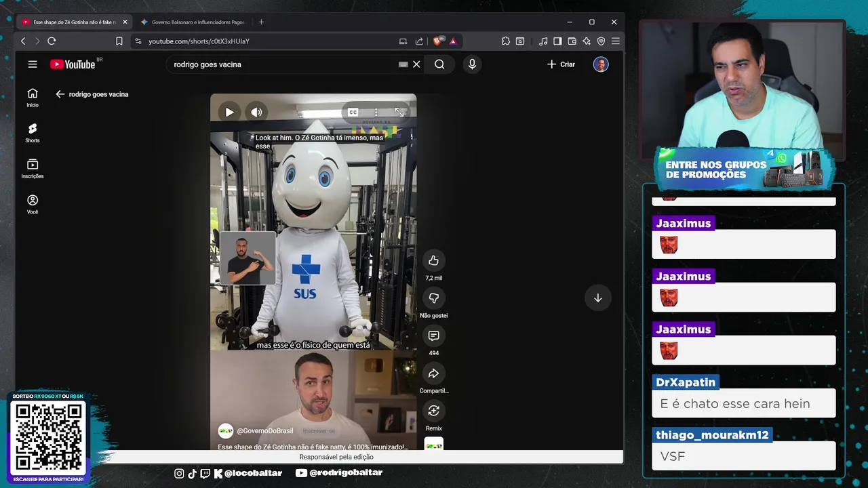Subscribe with the Inscrever-se button

(x=319, y=431)
